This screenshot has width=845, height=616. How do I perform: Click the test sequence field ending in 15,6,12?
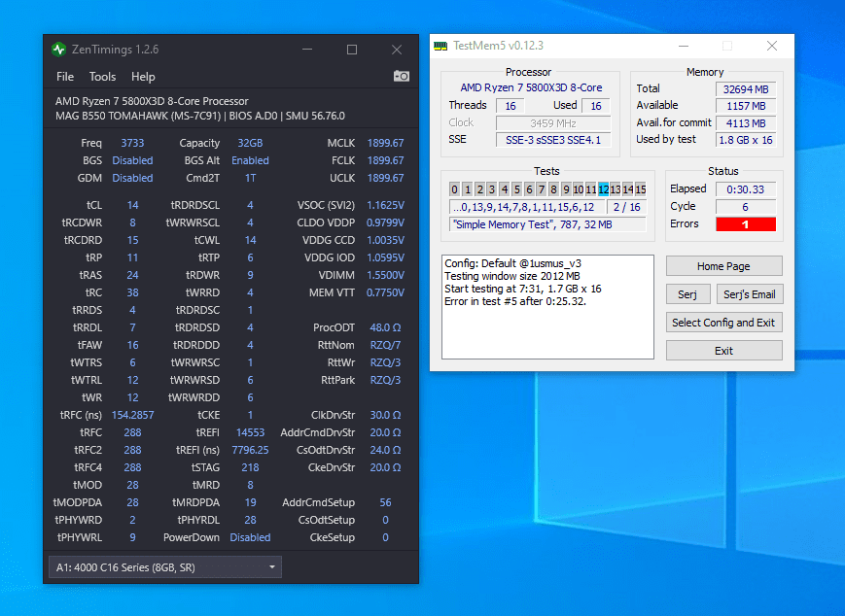tap(526, 207)
